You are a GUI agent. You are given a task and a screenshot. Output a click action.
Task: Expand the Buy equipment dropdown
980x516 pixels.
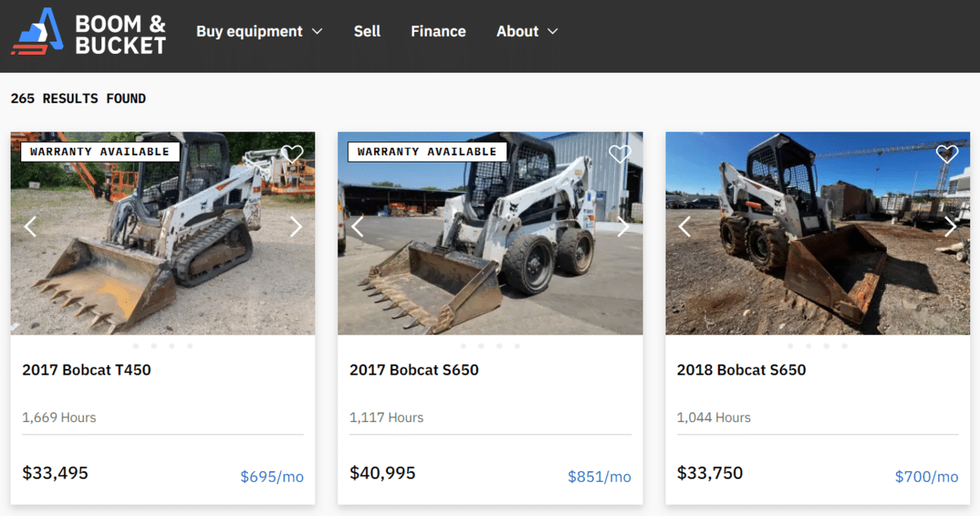259,32
